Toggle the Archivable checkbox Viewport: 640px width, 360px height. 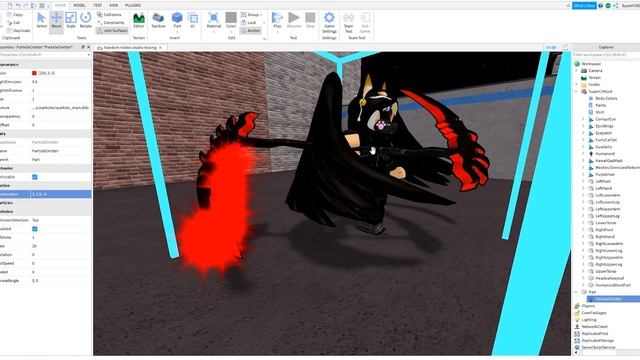35,177
